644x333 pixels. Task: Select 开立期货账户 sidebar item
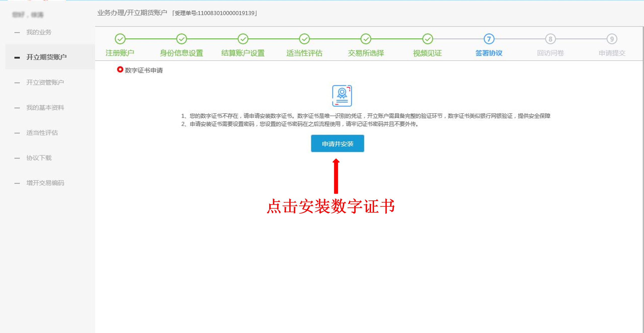click(46, 57)
